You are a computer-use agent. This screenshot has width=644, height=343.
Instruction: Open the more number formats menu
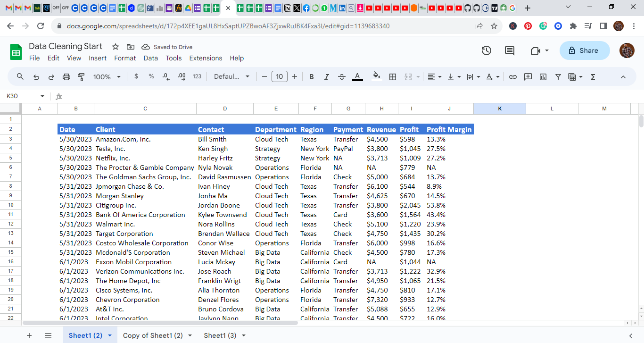(x=197, y=76)
